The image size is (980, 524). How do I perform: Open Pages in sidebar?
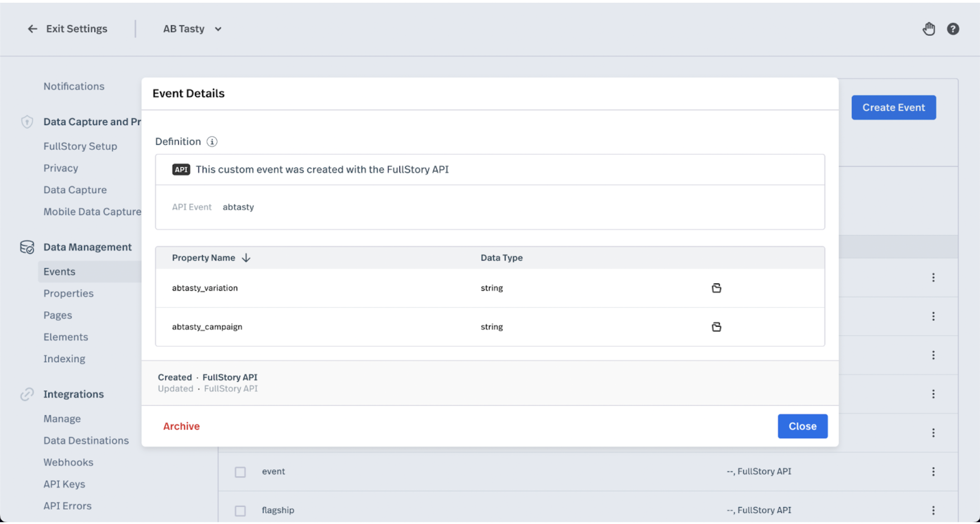(57, 315)
